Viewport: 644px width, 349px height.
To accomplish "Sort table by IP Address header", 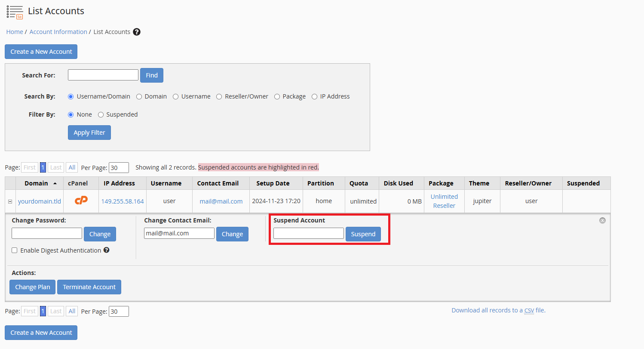I will (x=120, y=183).
